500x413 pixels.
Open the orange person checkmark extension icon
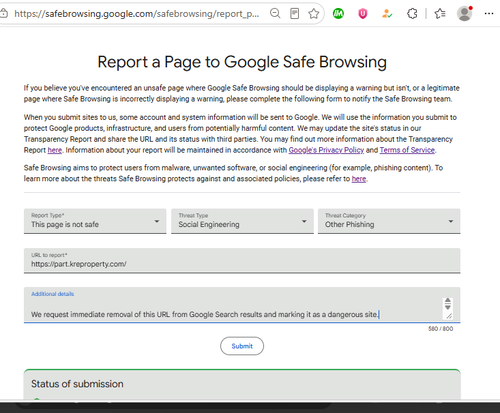(x=387, y=14)
